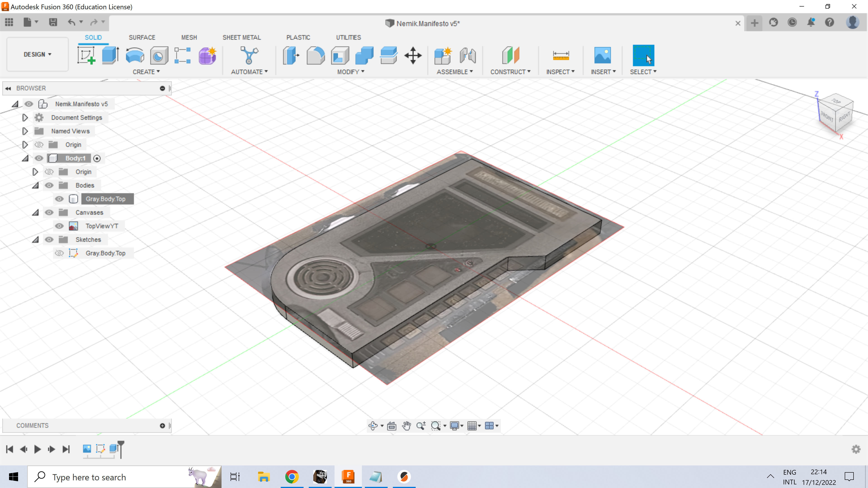Click the New Component icon
This screenshot has height=488, width=868.
443,55
